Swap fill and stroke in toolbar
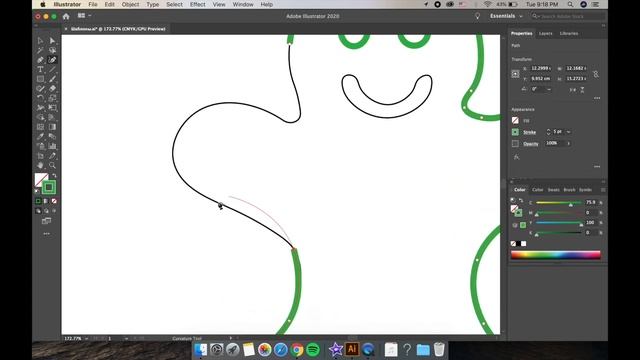 pos(54,176)
